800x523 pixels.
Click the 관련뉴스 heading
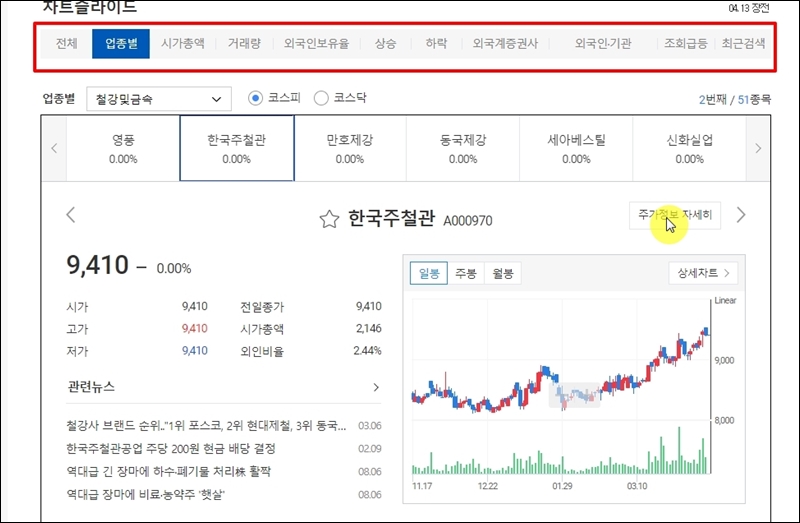pos(91,387)
